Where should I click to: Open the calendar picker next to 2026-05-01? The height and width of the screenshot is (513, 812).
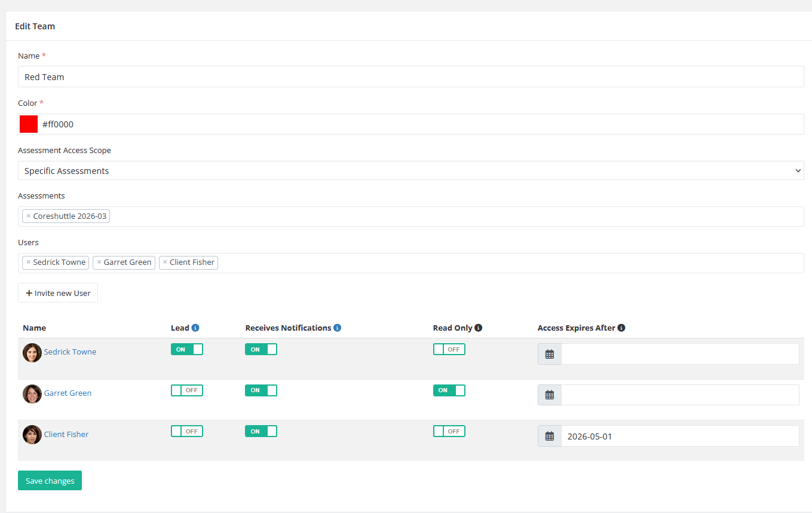549,435
